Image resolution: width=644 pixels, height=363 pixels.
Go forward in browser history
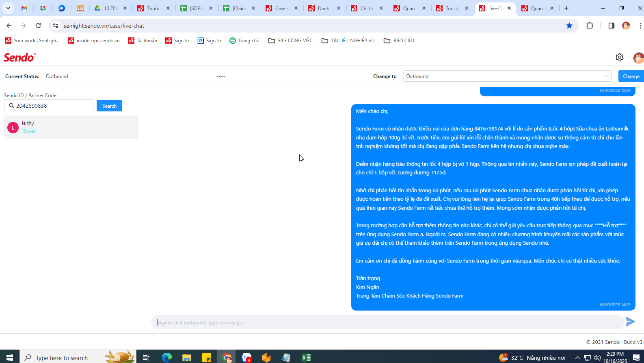24,26
